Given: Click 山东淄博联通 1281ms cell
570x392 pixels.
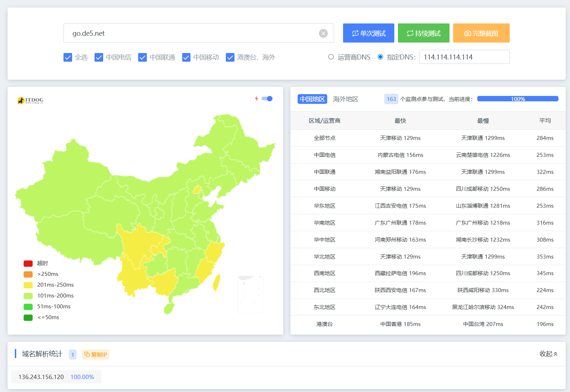Looking at the screenshot, I should pyautogui.click(x=483, y=206).
